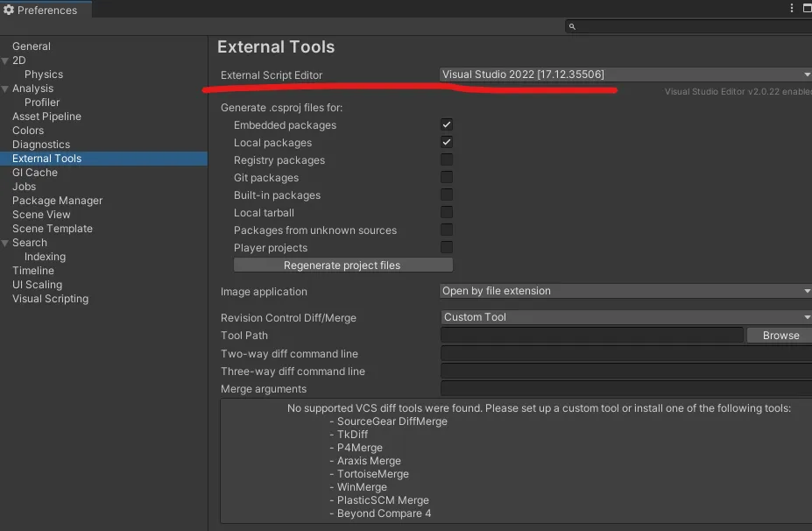Image resolution: width=812 pixels, height=531 pixels.
Task: Collapse the Analysis section arrow
Action: pos(5,89)
